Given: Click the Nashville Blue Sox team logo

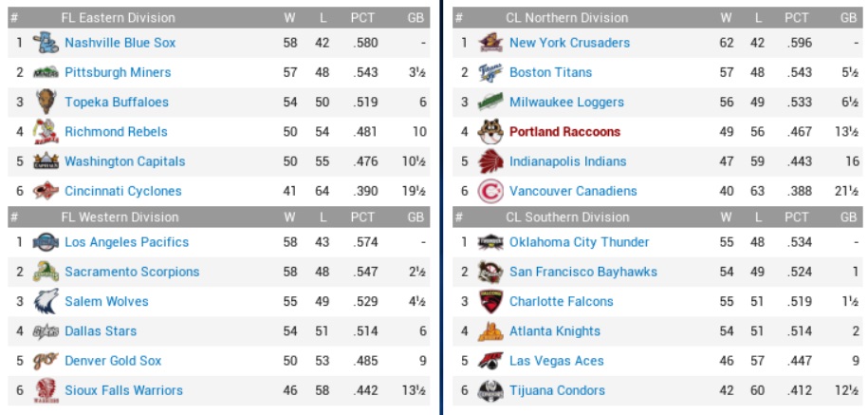Looking at the screenshot, I should (x=46, y=43).
